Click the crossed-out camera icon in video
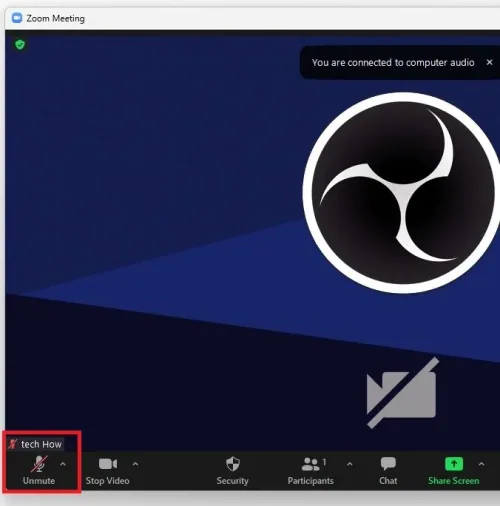This screenshot has width=500, height=506. click(402, 393)
